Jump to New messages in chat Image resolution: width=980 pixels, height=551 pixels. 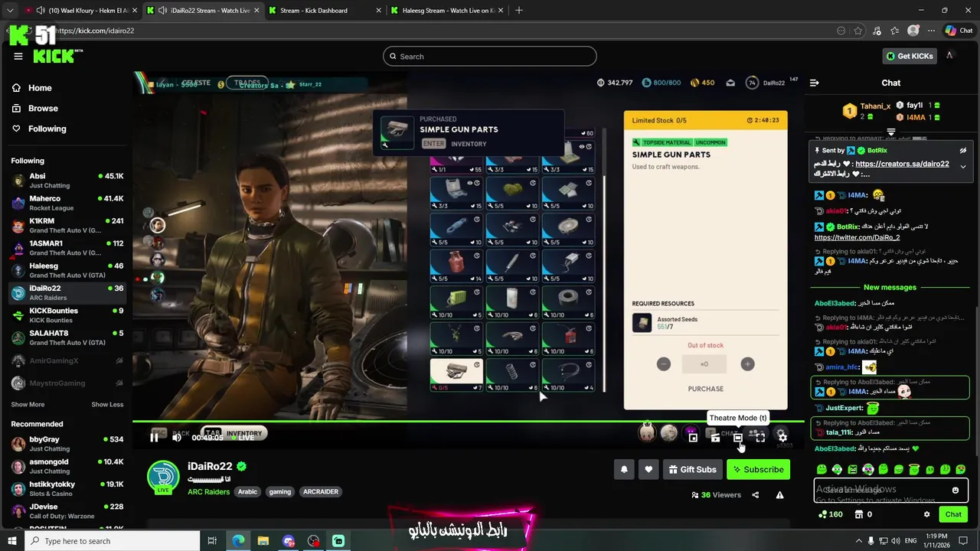click(x=890, y=288)
